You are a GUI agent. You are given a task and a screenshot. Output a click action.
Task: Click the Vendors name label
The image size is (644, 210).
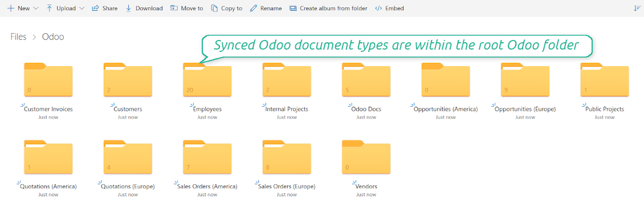pos(366,187)
